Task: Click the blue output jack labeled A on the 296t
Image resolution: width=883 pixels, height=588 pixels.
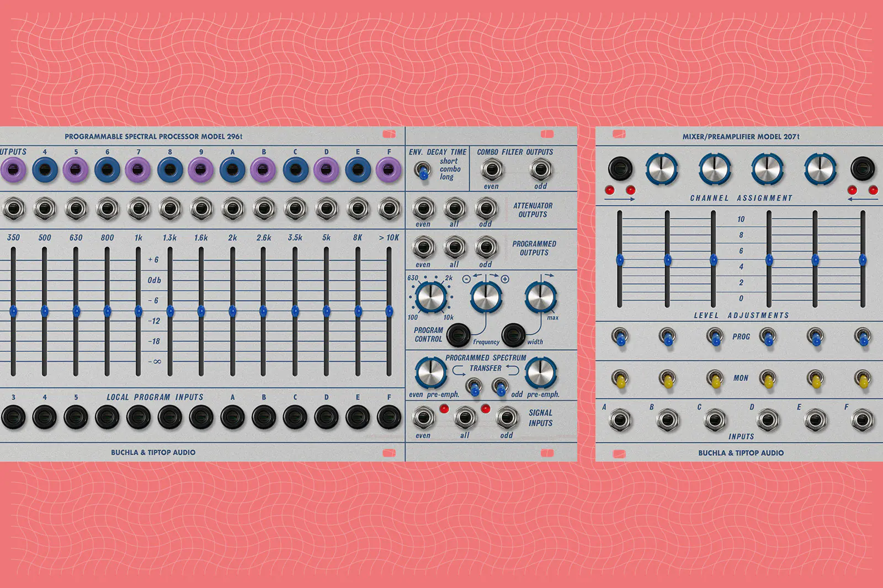Action: 232,170
